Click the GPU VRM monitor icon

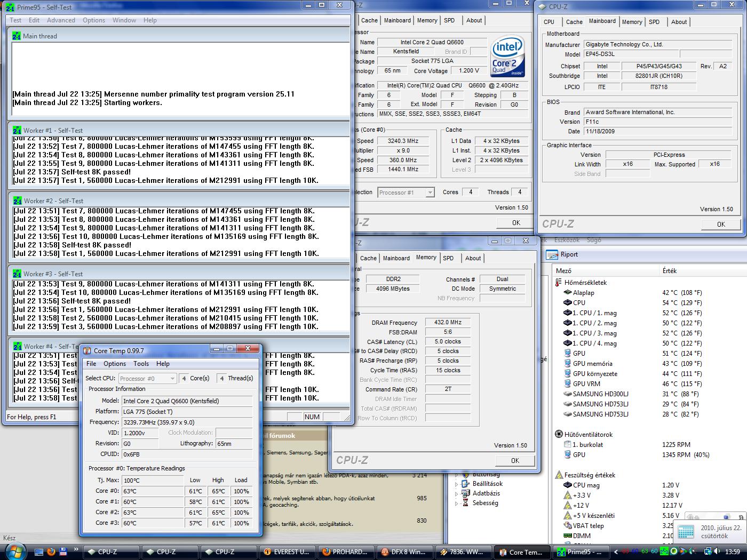(x=568, y=384)
